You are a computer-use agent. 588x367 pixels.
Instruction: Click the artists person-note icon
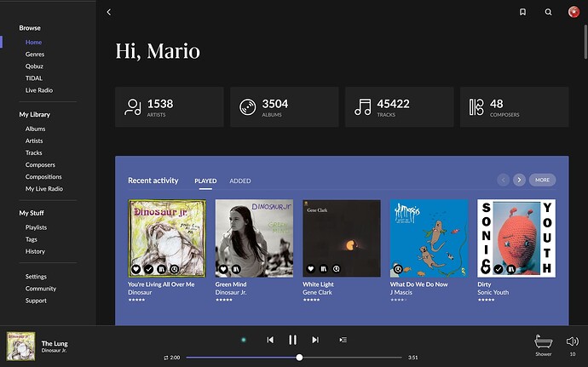pyautogui.click(x=133, y=107)
